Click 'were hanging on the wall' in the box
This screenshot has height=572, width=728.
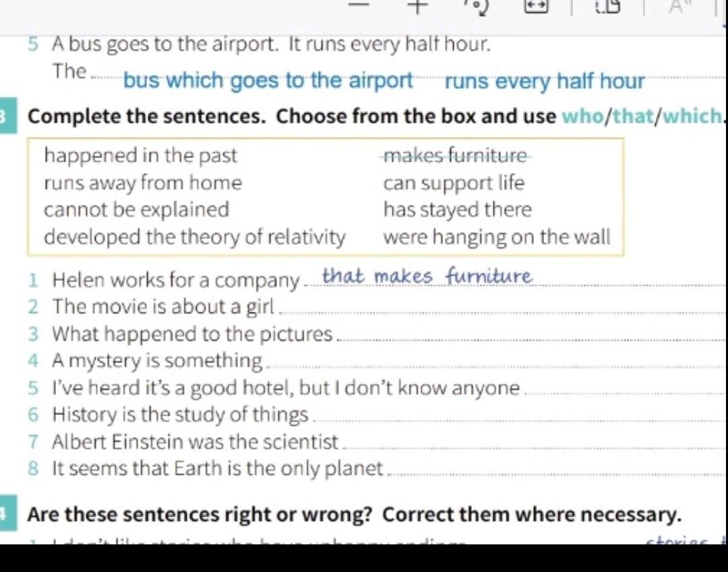pyautogui.click(x=497, y=237)
